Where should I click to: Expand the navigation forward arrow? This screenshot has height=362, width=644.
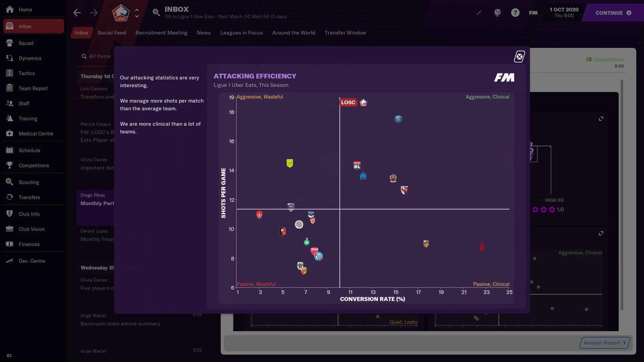(95, 12)
